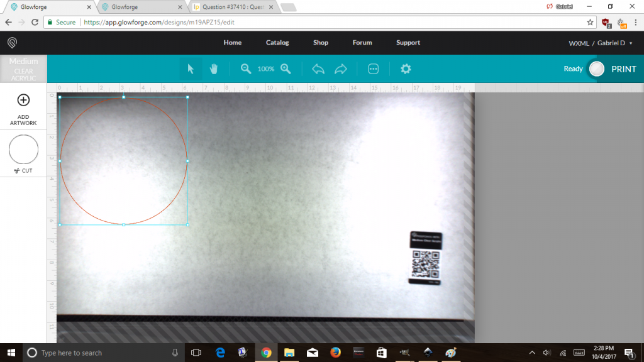Redo the last action
This screenshot has width=644, height=362.
pyautogui.click(x=341, y=69)
